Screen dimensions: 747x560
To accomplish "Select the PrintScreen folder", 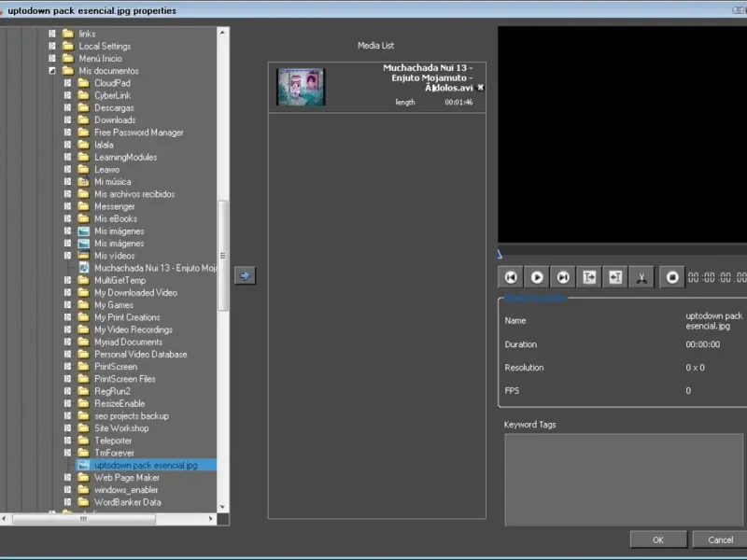I will pos(116,367).
